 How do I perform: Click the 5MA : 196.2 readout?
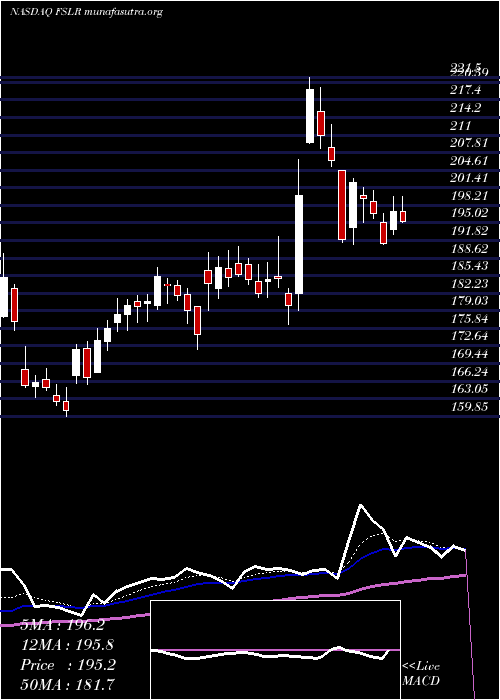(63, 625)
